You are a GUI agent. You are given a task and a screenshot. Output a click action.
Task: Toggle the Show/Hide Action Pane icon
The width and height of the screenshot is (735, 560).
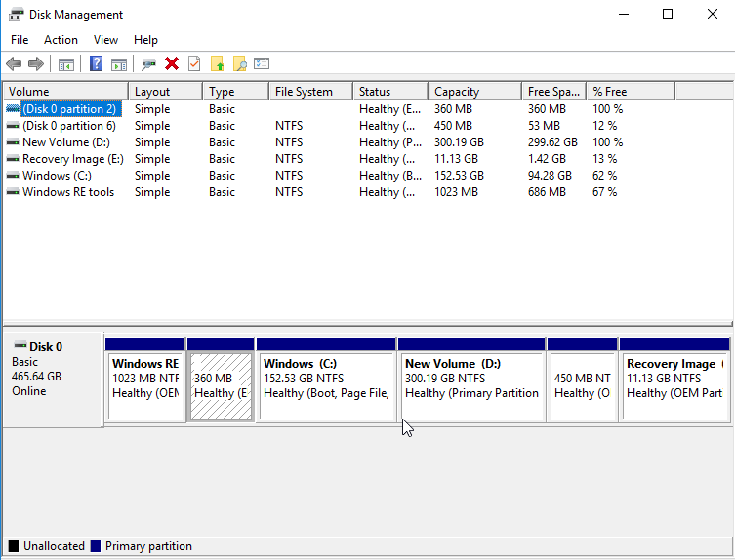(x=119, y=64)
